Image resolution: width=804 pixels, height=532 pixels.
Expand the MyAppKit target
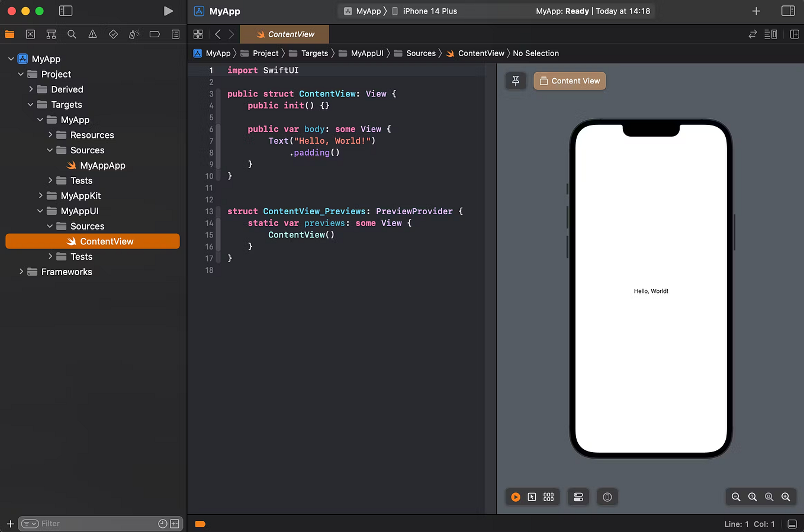point(40,195)
